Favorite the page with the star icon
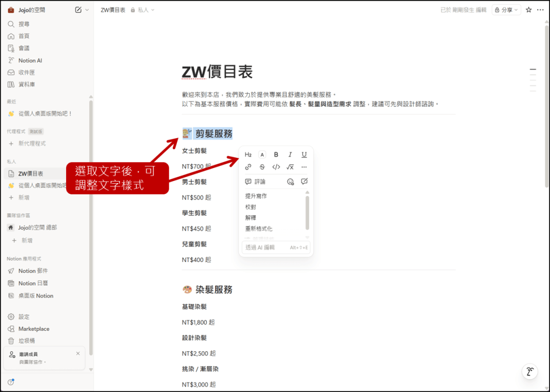 click(x=529, y=10)
